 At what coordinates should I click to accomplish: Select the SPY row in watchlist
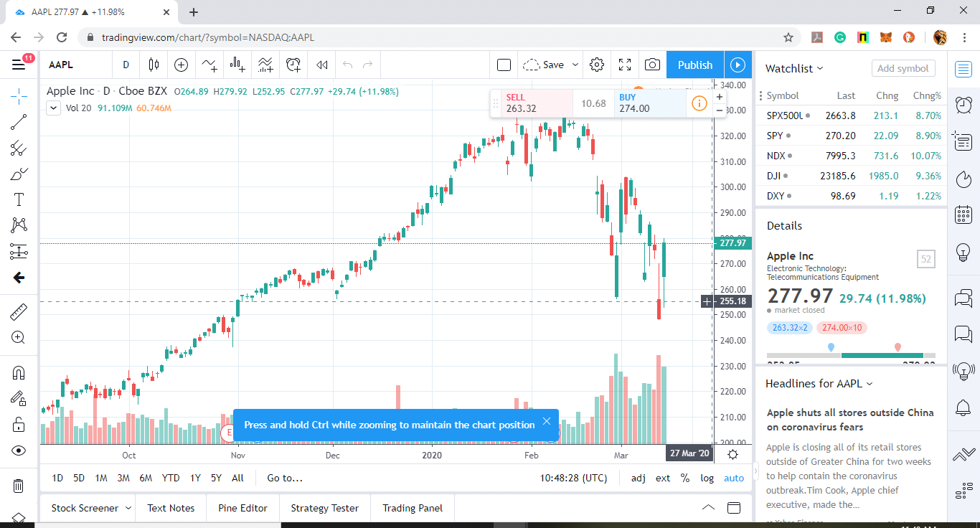tap(851, 136)
